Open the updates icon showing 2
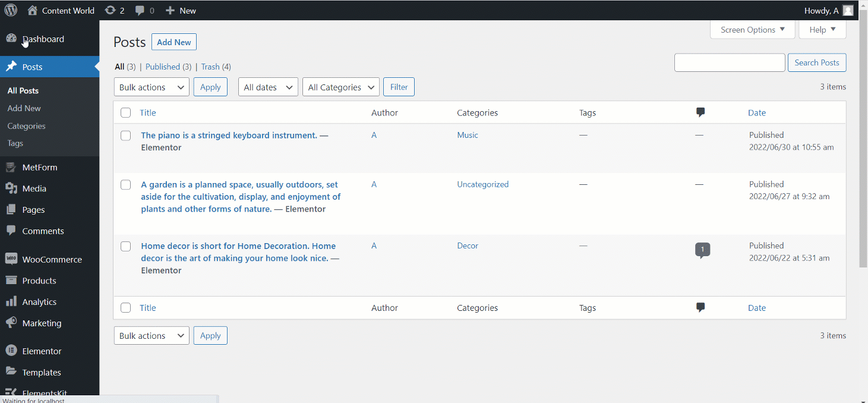 click(110, 10)
